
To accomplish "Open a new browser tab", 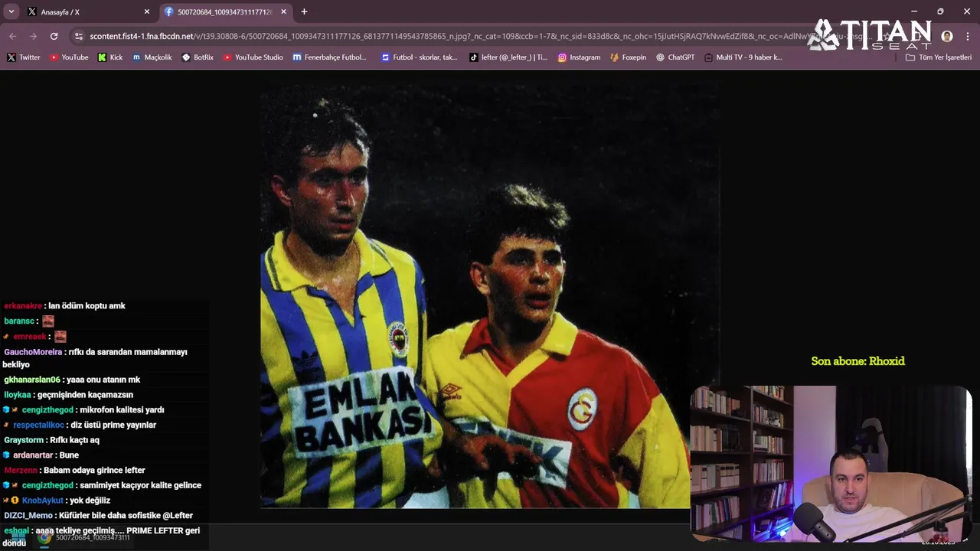I will [x=304, y=11].
